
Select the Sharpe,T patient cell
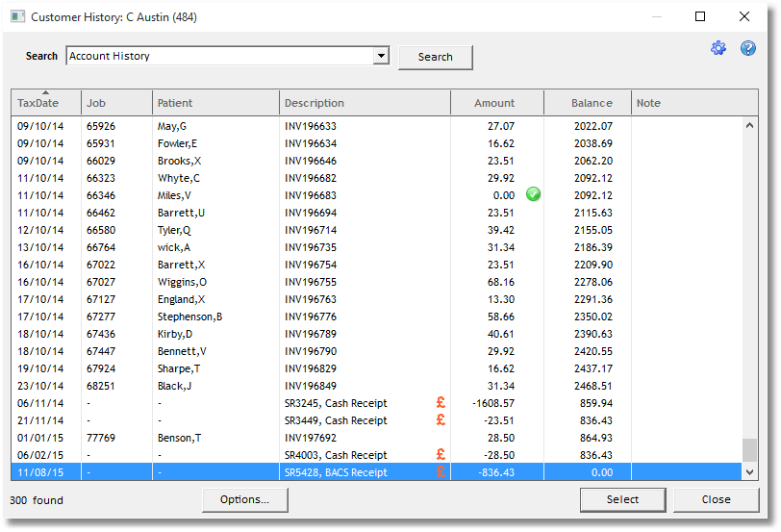tap(179, 368)
